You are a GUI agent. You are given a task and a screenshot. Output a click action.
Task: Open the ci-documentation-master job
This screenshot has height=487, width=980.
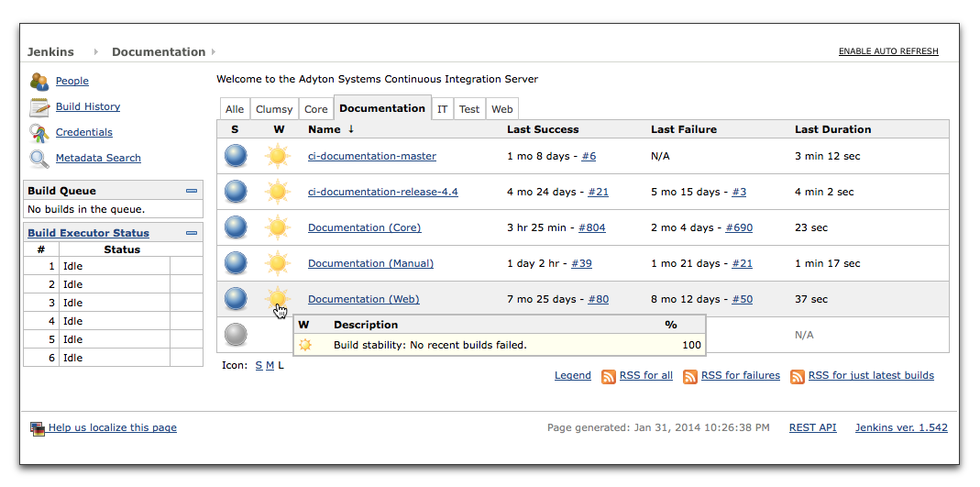point(372,156)
